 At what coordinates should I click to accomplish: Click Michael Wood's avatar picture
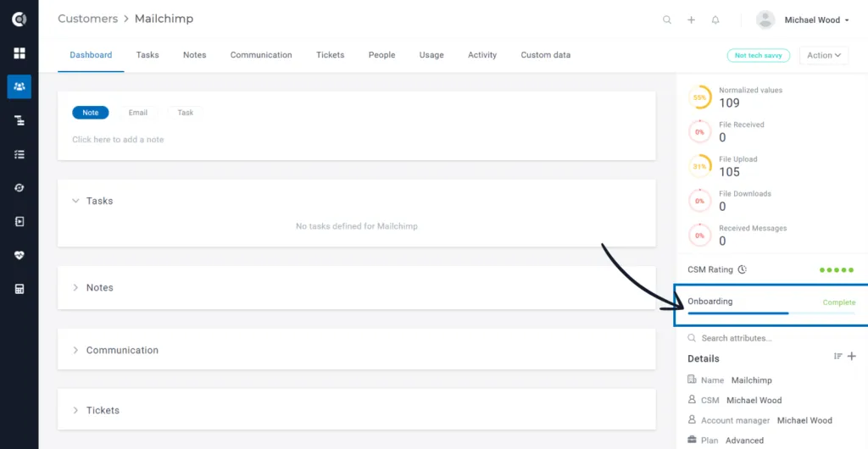point(765,19)
